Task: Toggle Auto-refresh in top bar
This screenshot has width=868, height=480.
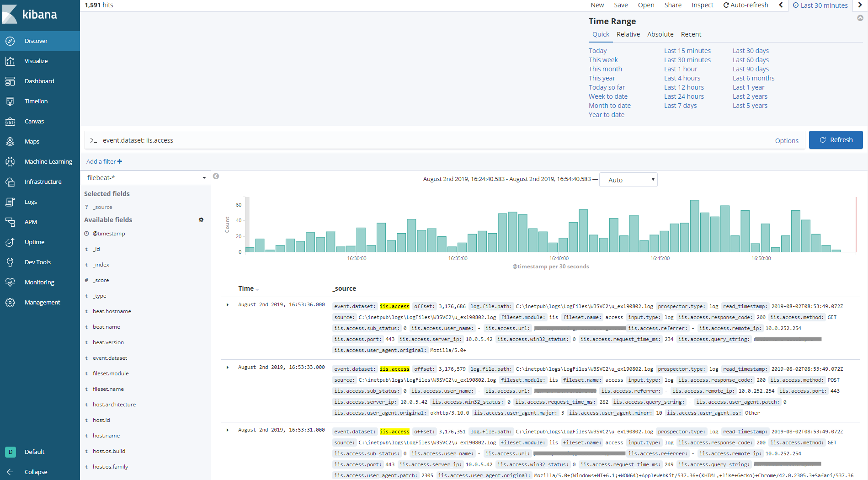Action: (746, 5)
